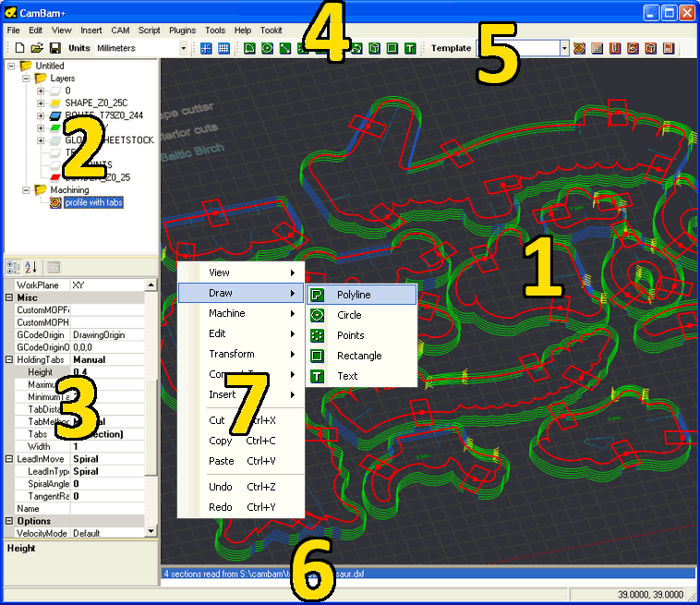
Task: Choose Paste from the context menu
Action: (241, 461)
